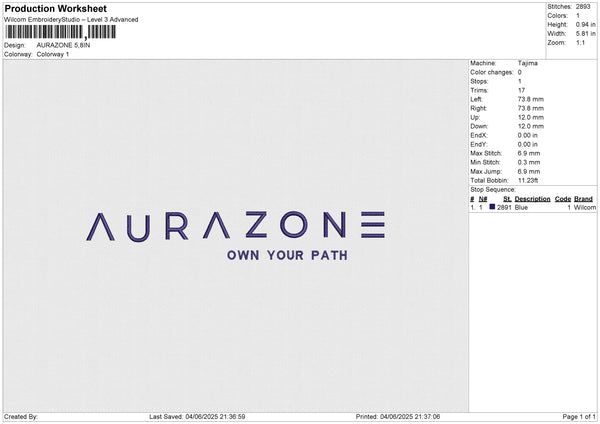Screen dimensions: 600x424
Task: Click the Color changes label
Action: click(492, 72)
